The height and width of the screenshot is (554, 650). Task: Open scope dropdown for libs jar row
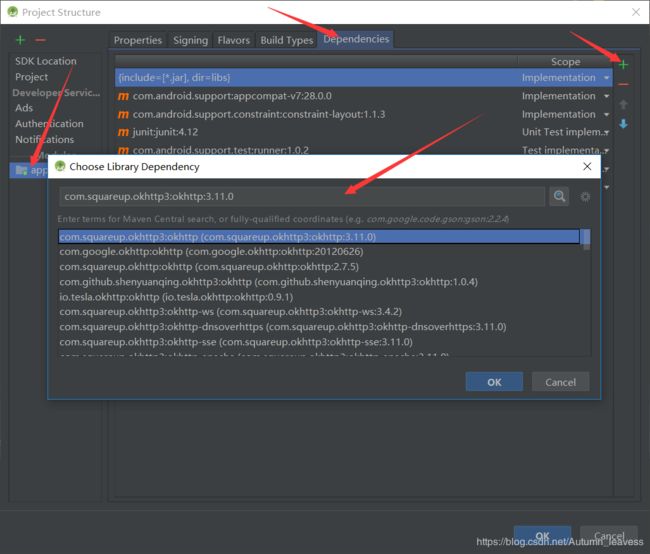[x=606, y=78]
